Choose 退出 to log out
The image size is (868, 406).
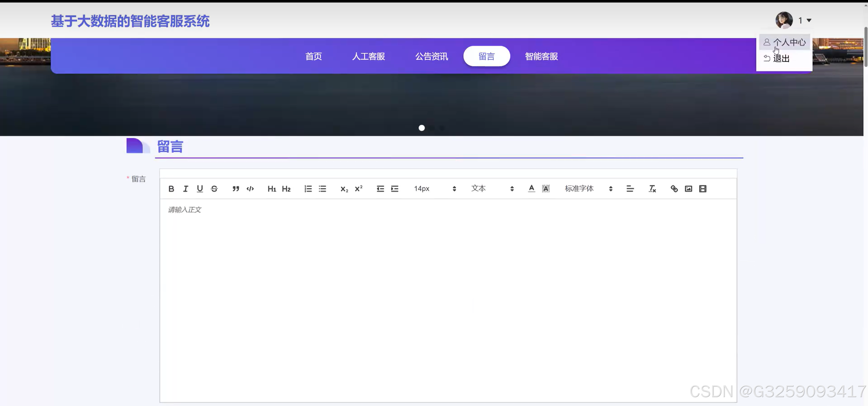click(x=784, y=59)
